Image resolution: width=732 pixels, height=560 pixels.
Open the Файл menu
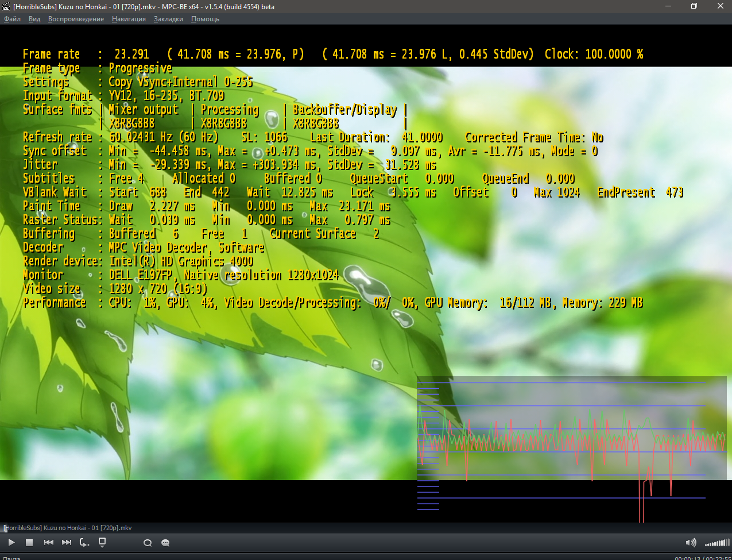pyautogui.click(x=12, y=19)
